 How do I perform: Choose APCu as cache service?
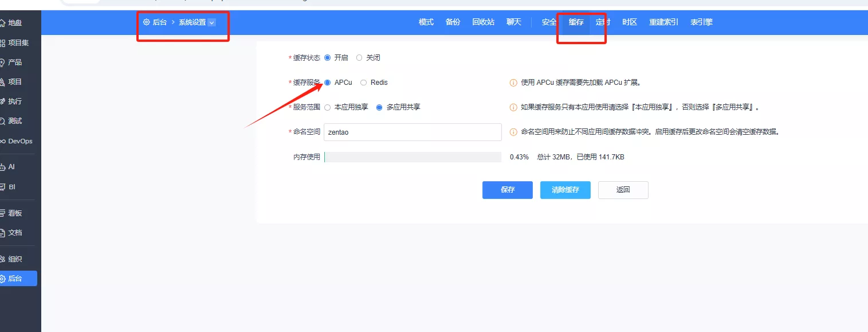click(x=328, y=83)
